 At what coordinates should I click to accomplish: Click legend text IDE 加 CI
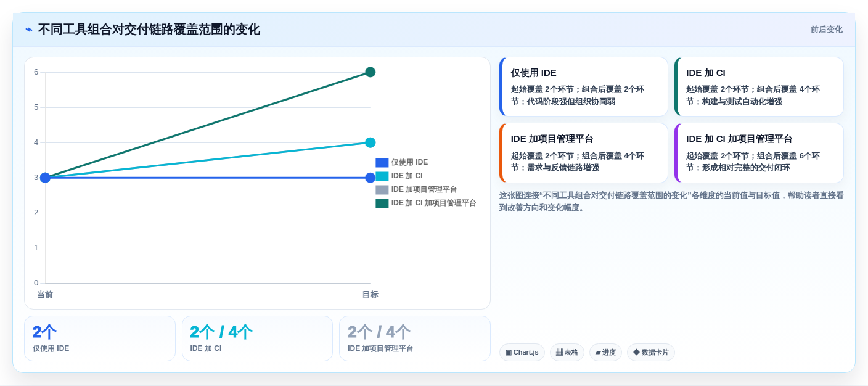click(x=407, y=176)
